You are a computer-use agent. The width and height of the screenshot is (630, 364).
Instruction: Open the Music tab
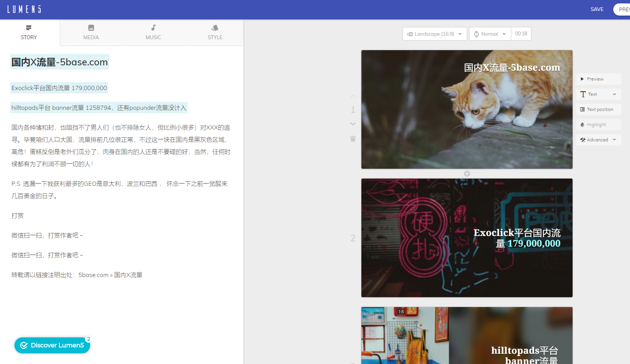153,32
